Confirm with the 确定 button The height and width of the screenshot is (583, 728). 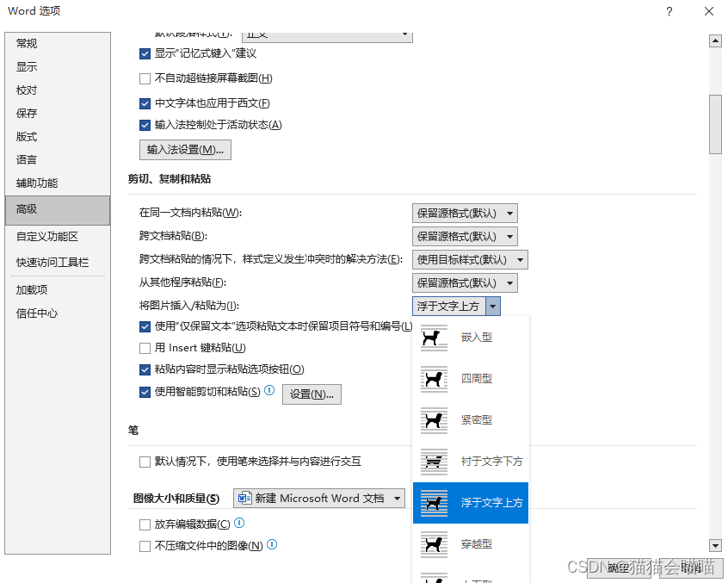pos(620,568)
